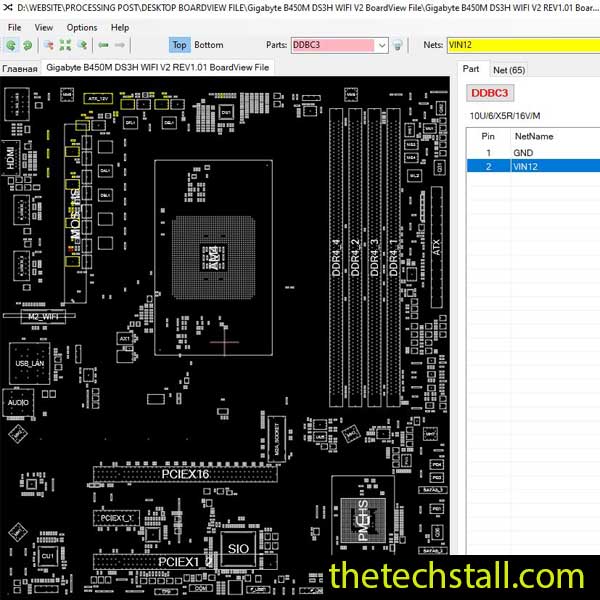Click the fit-to-window green arrows icon
The width and height of the screenshot is (600, 600).
pyautogui.click(x=65, y=45)
